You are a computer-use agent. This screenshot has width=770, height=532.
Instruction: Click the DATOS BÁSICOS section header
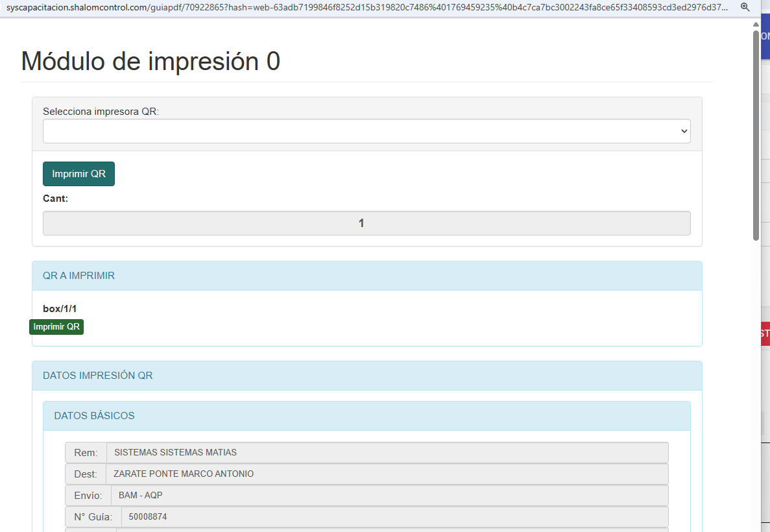pos(367,416)
